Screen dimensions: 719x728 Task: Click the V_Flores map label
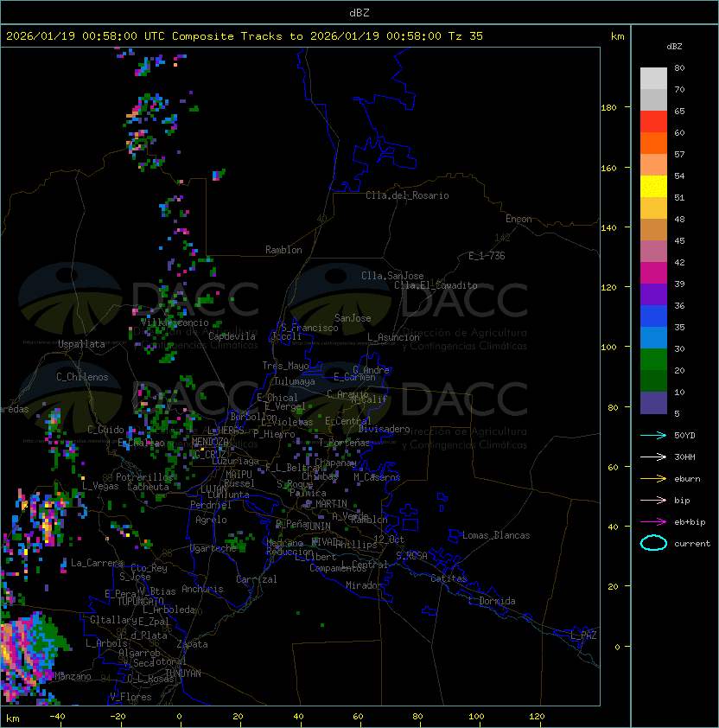tap(130, 697)
